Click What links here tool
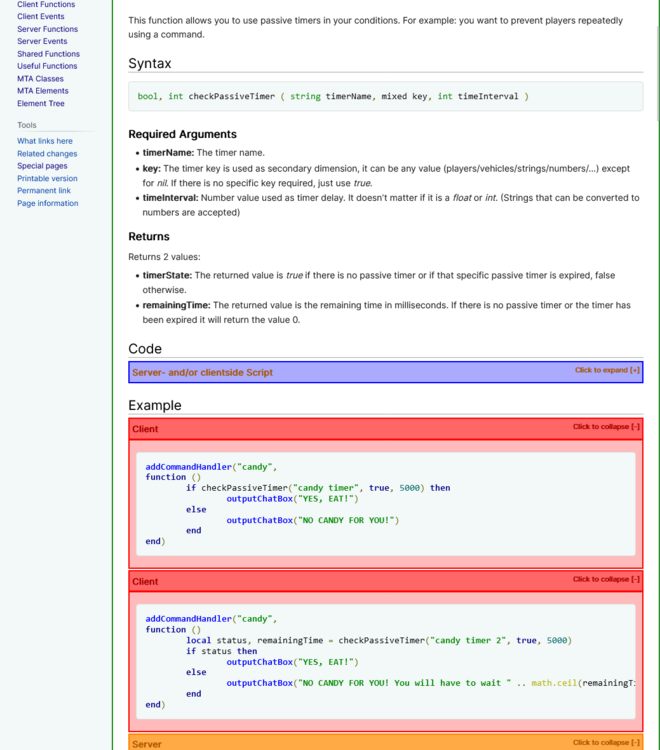Viewport: 660px width, 750px height. [45, 141]
